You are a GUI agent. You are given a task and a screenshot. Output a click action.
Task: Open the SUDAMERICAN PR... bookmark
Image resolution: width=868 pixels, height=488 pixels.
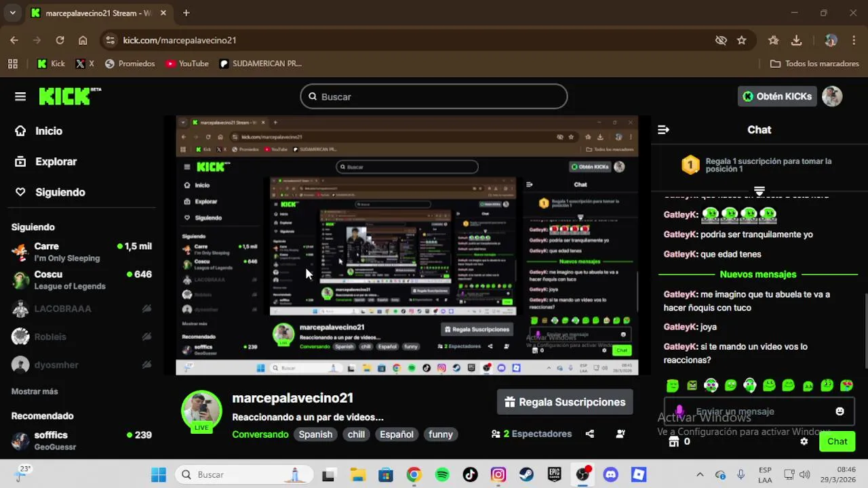coord(261,64)
